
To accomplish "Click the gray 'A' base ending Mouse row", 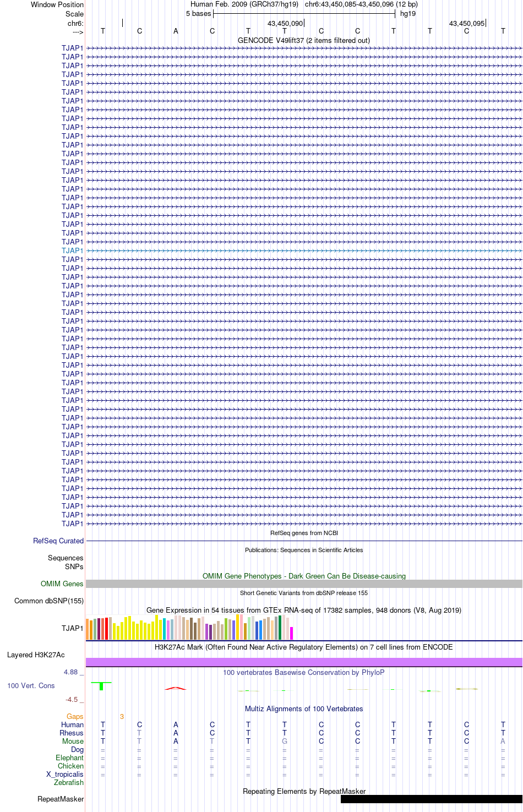I will tap(503, 742).
